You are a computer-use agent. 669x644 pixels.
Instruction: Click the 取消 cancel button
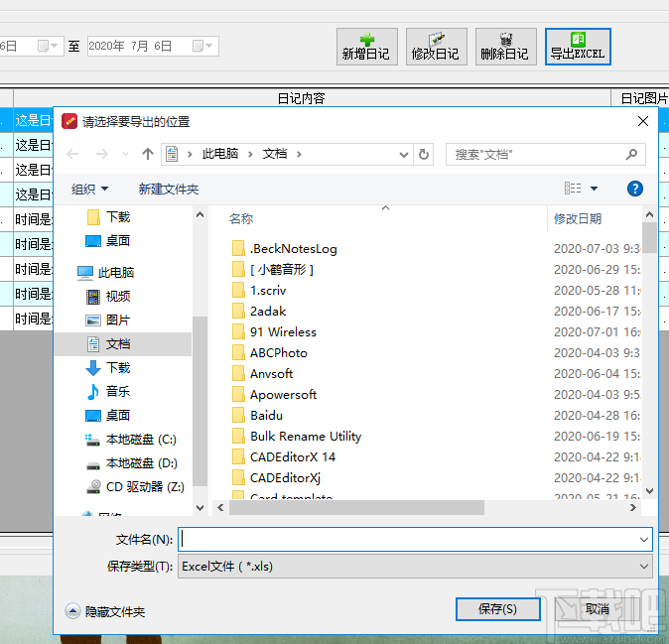point(598,609)
